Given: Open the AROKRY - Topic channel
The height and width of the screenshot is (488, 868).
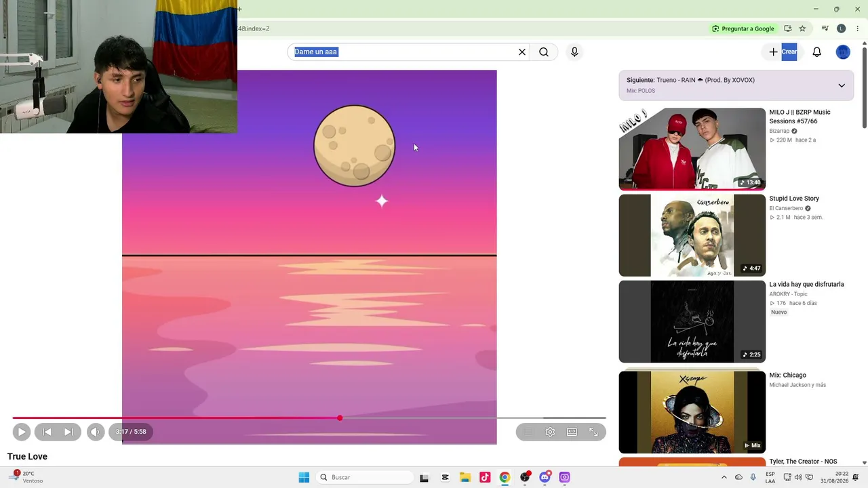Looking at the screenshot, I should tap(788, 294).
